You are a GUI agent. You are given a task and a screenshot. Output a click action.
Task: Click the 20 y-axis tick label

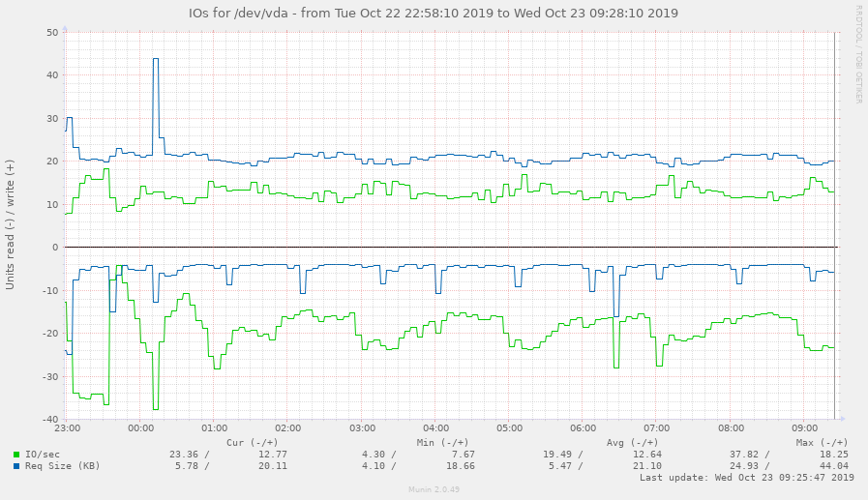(52, 162)
